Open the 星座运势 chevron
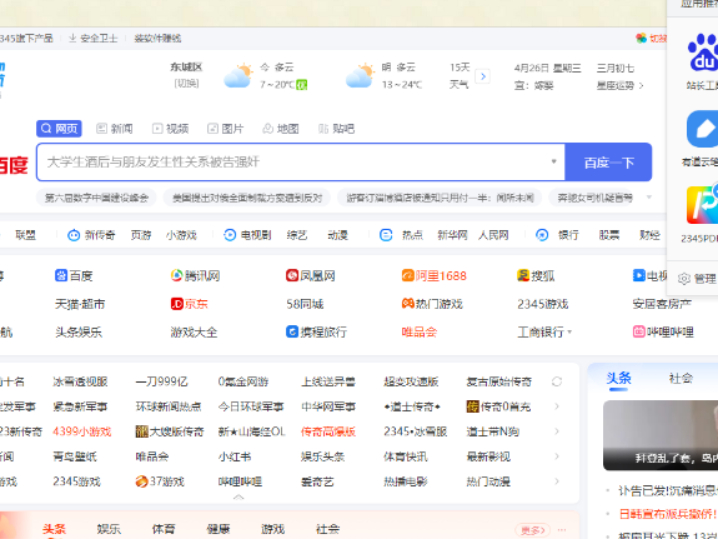The height and width of the screenshot is (539, 718). pyautogui.click(x=641, y=86)
